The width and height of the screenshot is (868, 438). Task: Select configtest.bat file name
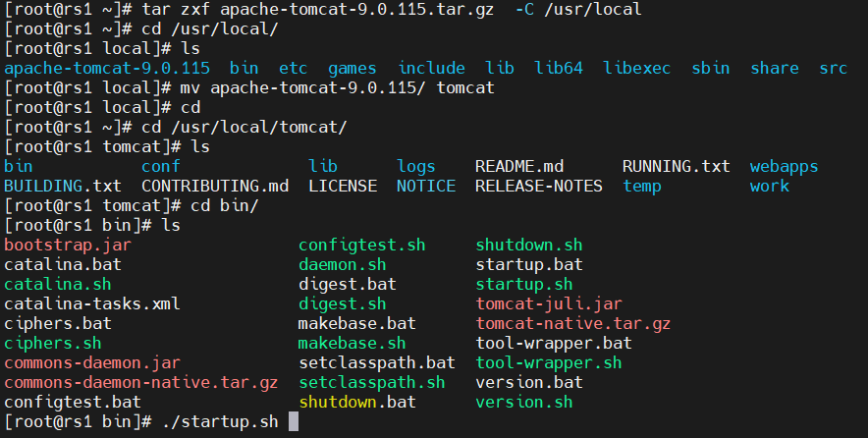coord(73,402)
